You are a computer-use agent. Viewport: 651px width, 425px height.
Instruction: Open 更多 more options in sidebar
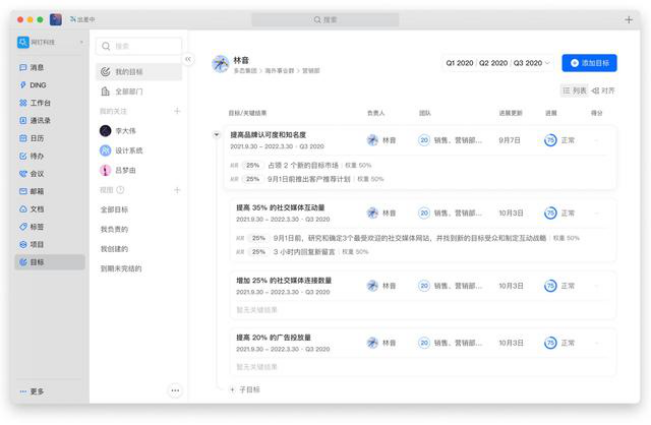(x=32, y=391)
